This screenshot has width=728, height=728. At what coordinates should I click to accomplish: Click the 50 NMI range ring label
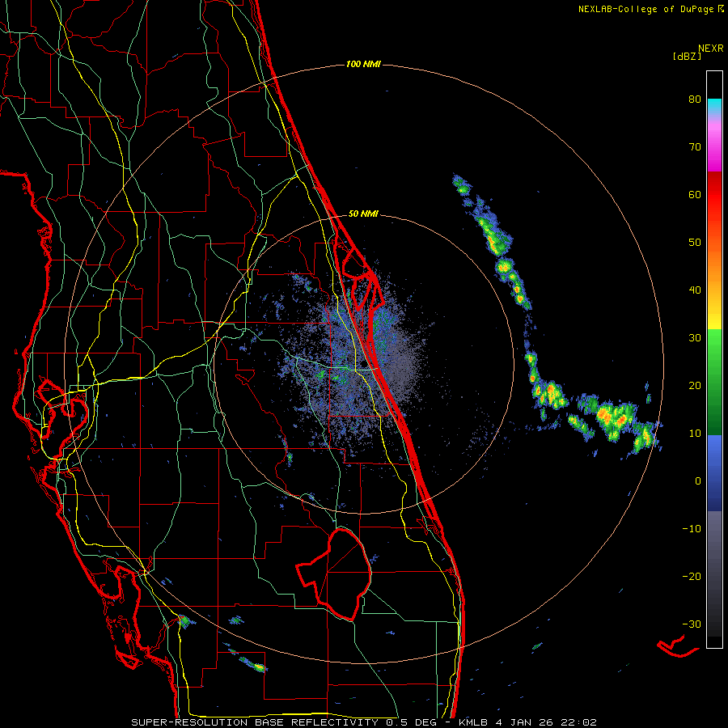tap(363, 214)
